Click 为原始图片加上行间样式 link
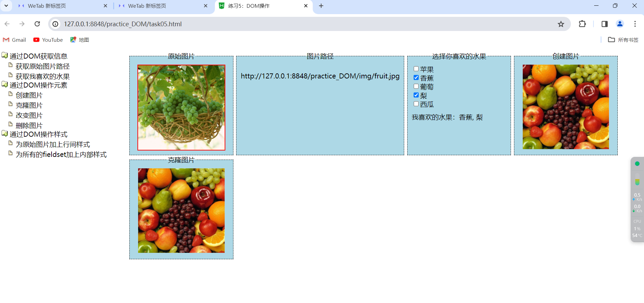 [x=53, y=144]
